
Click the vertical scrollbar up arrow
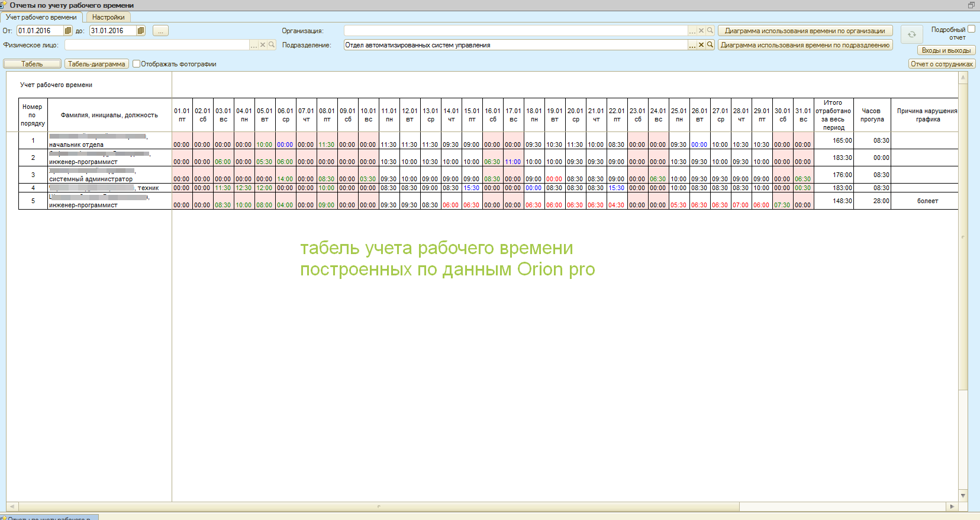[x=963, y=78]
